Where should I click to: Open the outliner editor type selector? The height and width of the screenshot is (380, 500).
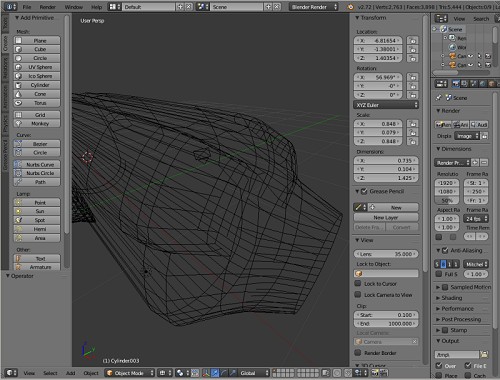tap(441, 19)
